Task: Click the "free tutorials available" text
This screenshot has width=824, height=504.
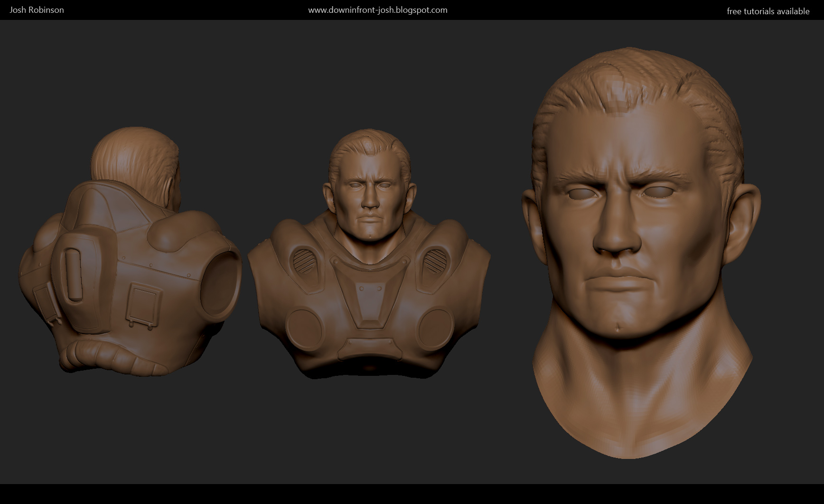Action: pos(768,11)
